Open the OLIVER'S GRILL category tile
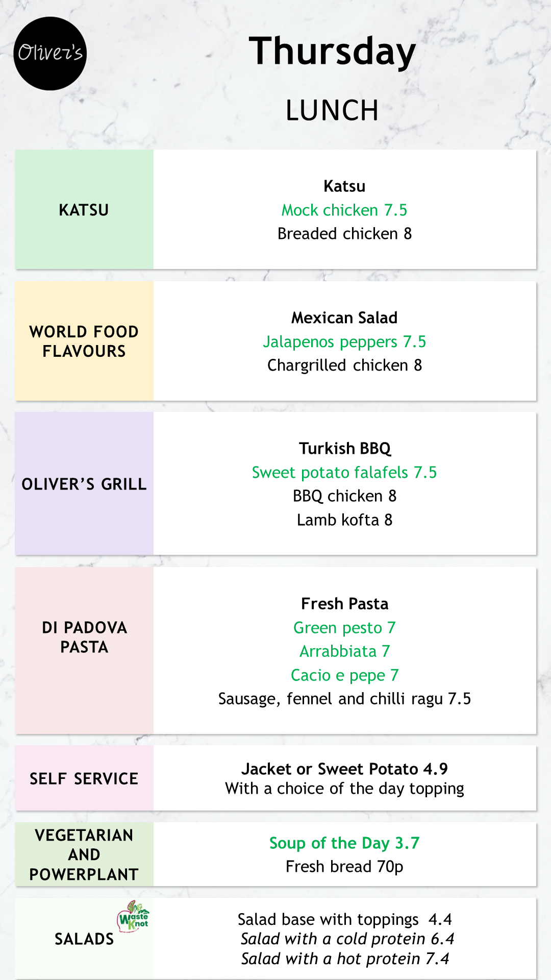The image size is (551, 980). tap(84, 483)
